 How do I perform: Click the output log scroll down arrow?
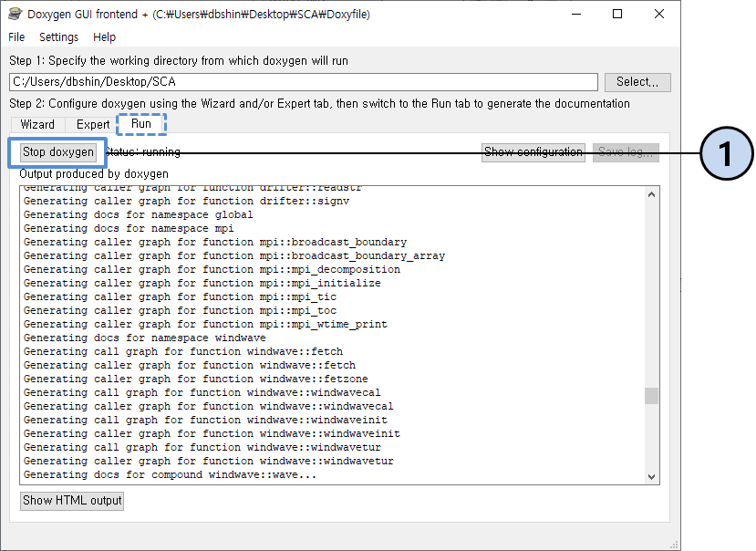tap(651, 477)
